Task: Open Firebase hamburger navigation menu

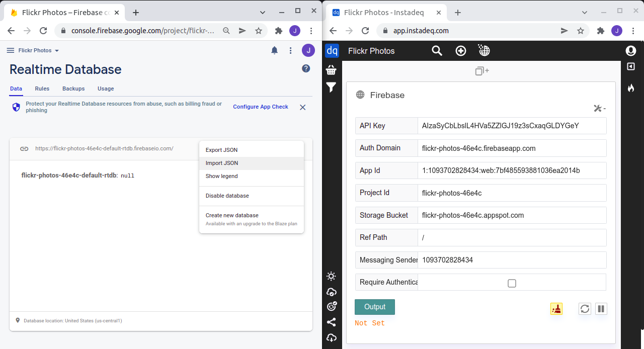Action: click(x=10, y=50)
